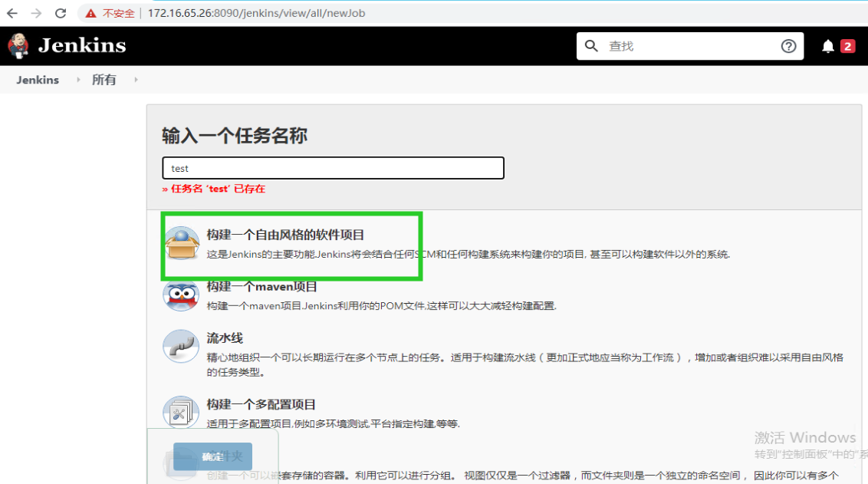Expand the arrow after Jenkins breadcrumb
868x484 pixels.
(x=78, y=80)
